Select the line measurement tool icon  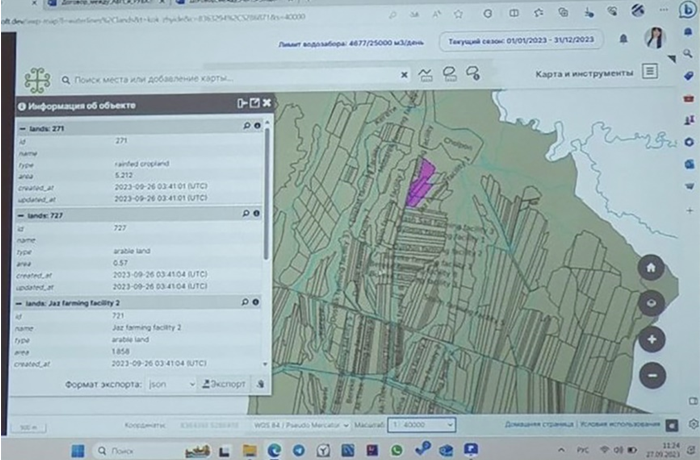(425, 74)
